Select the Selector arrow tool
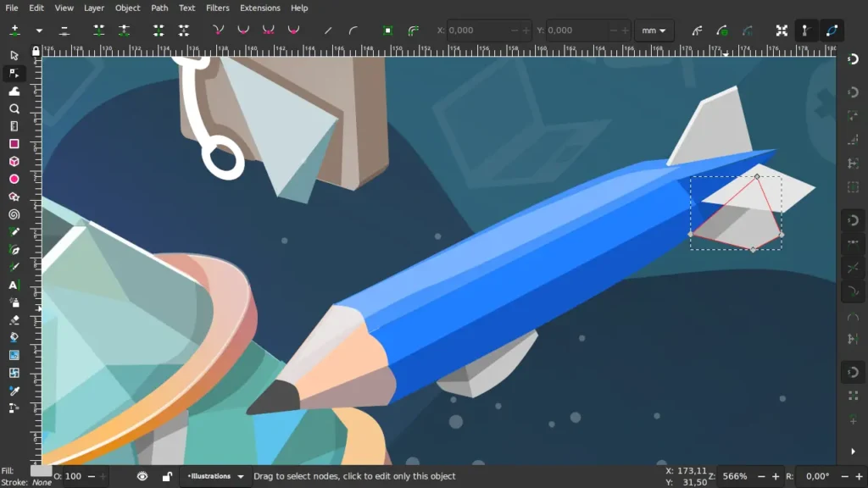 click(14, 55)
